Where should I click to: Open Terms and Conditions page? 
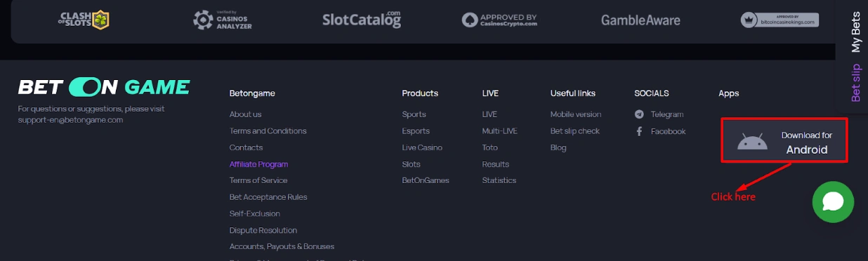pos(268,131)
